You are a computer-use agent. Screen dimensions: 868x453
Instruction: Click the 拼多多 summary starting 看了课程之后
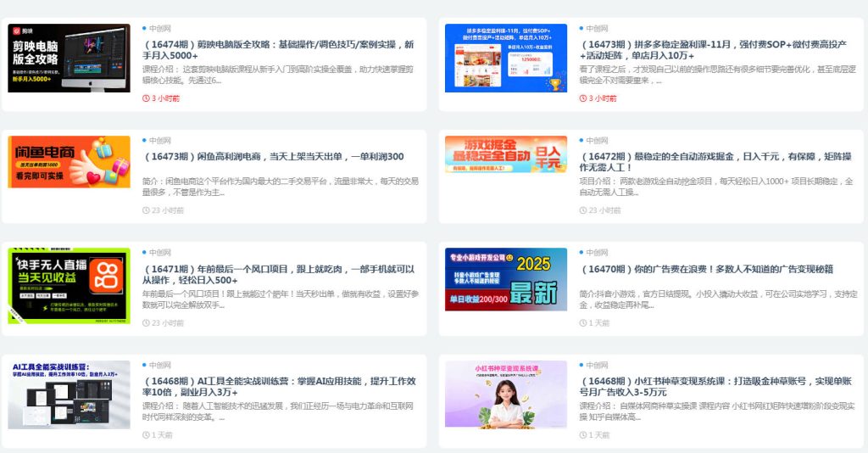coord(717,75)
